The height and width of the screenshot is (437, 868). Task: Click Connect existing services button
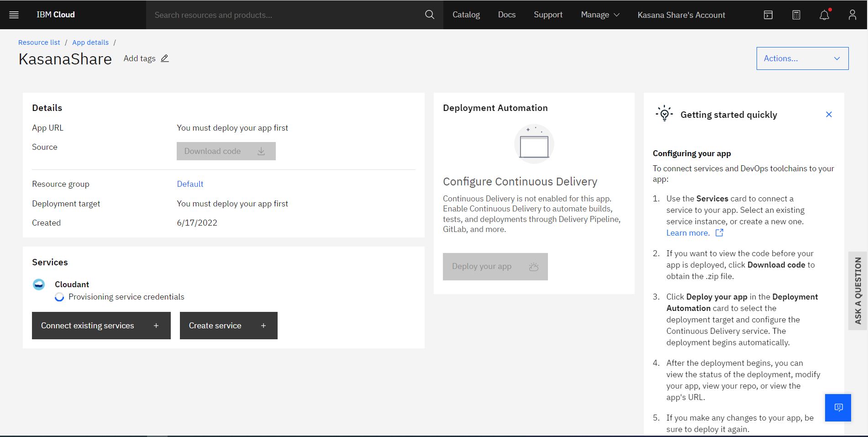[101, 326]
